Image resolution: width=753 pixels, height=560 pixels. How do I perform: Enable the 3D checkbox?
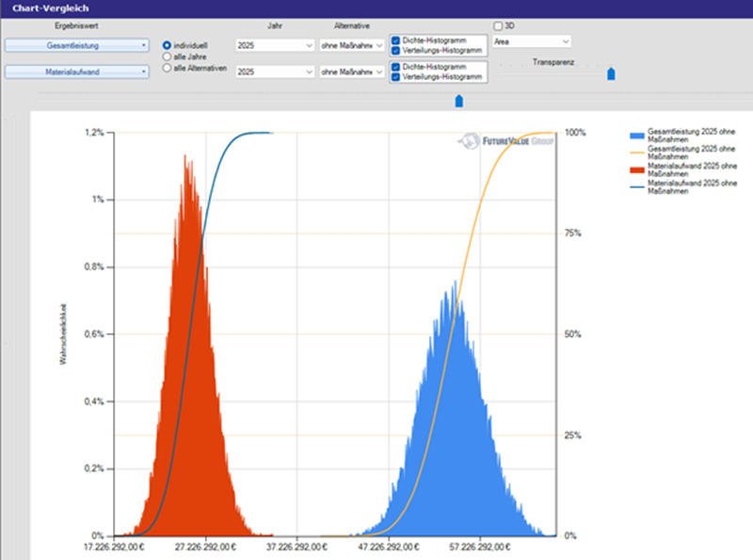pos(498,26)
